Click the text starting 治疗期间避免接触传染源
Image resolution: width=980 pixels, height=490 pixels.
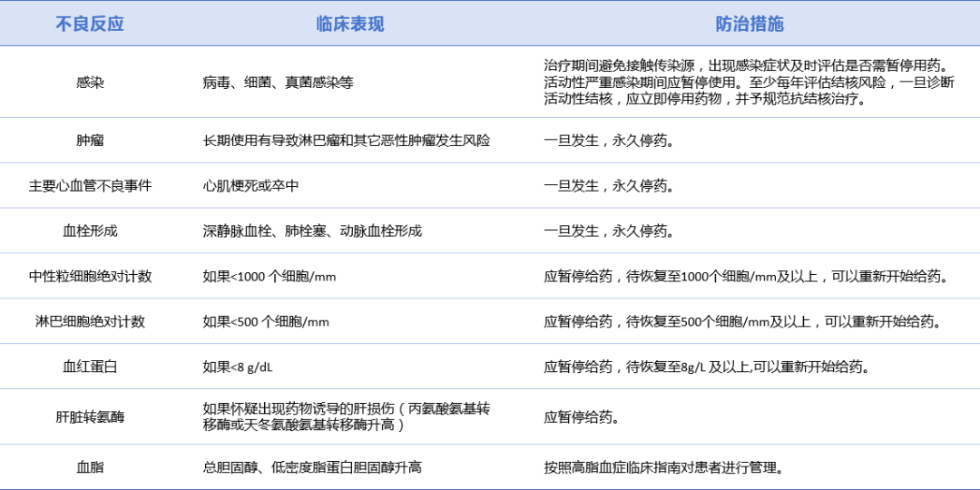750,82
